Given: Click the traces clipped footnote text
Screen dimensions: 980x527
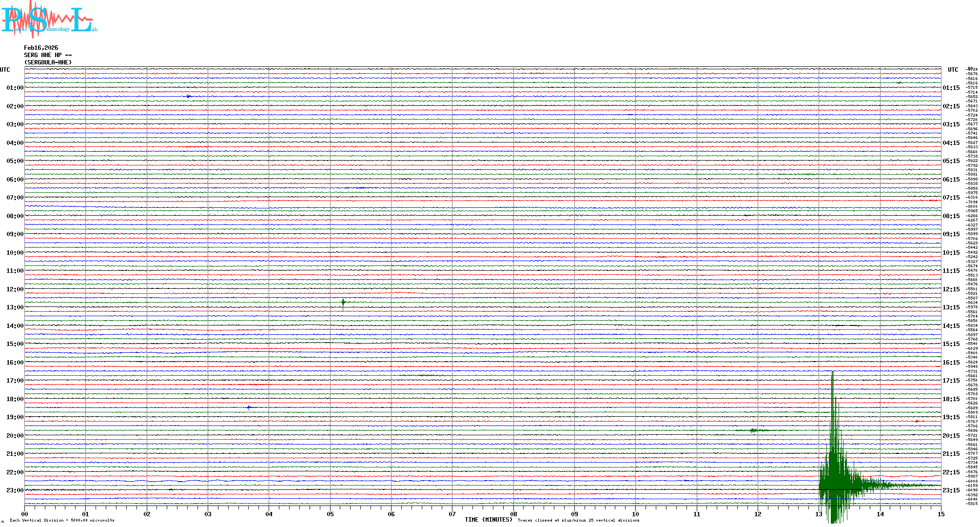Looking at the screenshot, I should pyautogui.click(x=578, y=520).
